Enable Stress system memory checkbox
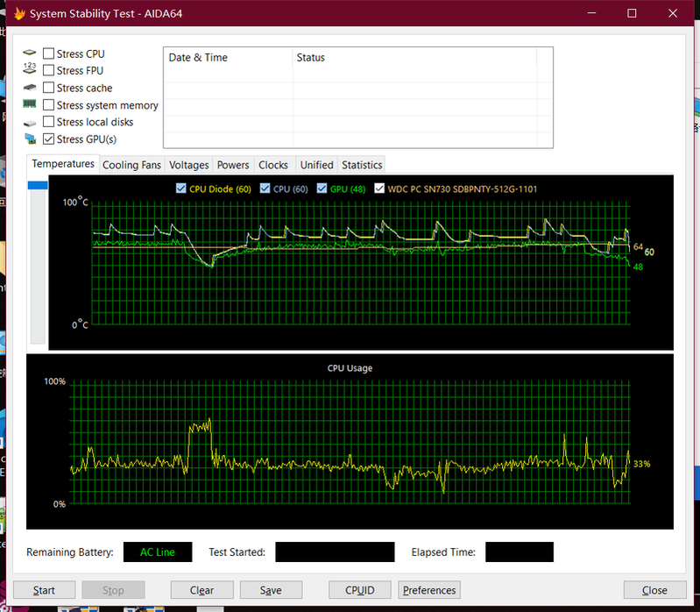Screen dimensions: 700x612 coord(49,105)
